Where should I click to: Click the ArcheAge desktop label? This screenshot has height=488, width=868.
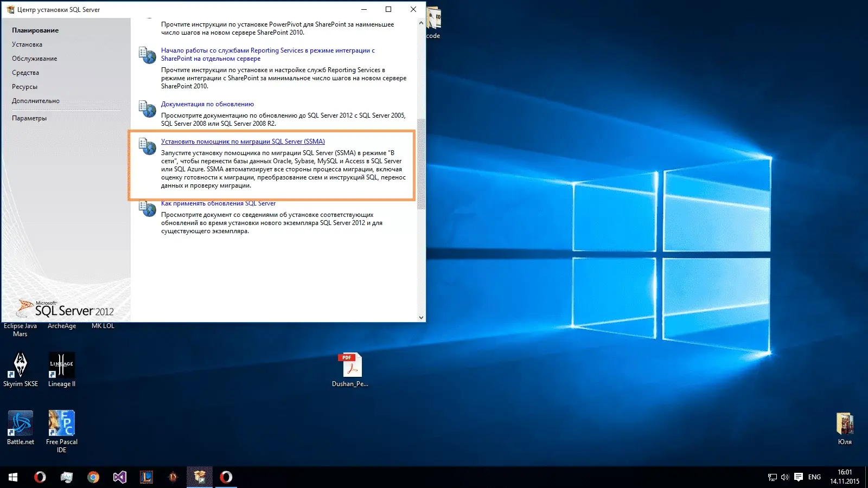click(x=62, y=326)
